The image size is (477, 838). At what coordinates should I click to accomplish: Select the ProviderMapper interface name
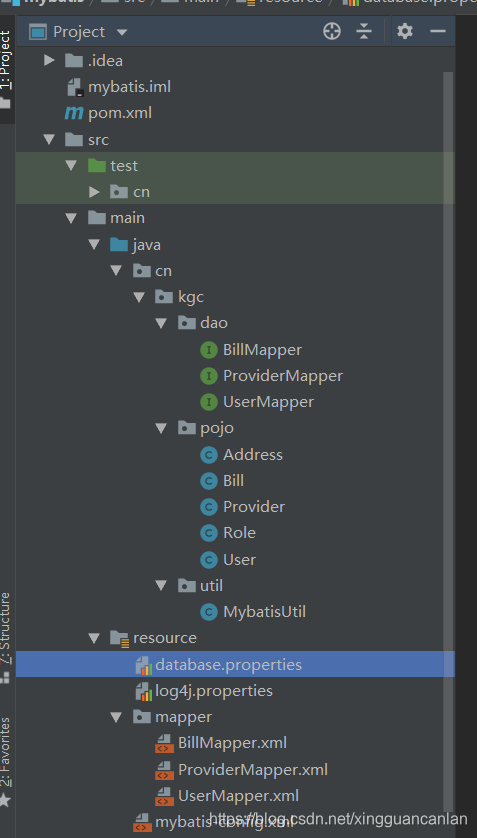click(283, 376)
